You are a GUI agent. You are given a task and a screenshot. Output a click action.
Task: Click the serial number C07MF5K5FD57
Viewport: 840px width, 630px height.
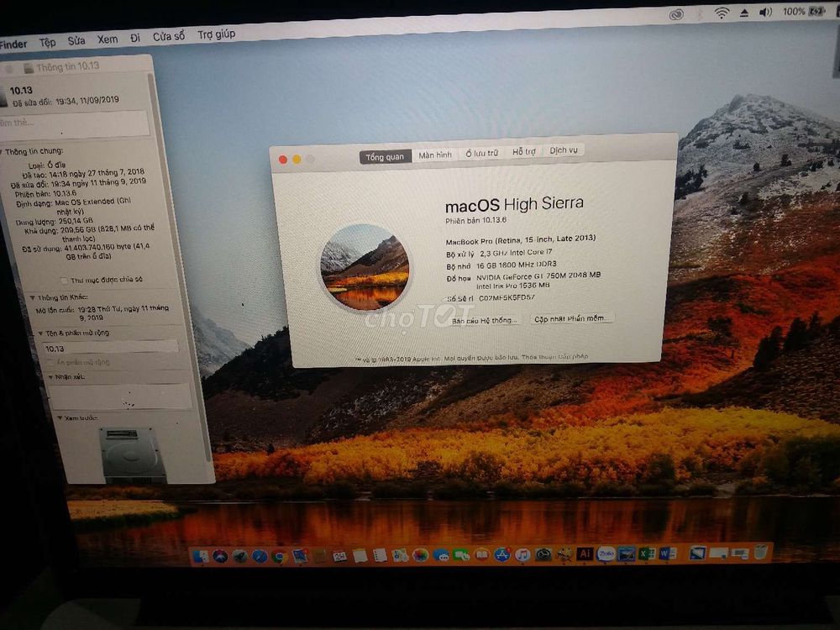507,298
